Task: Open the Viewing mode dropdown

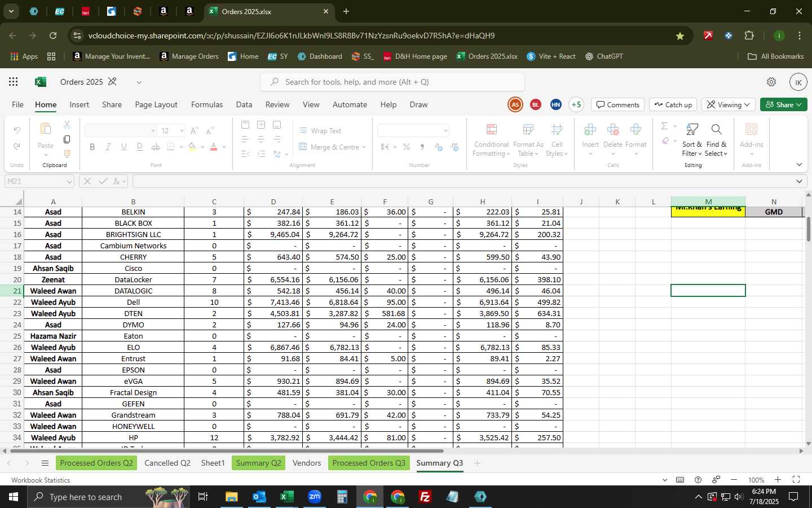Action: tap(729, 104)
